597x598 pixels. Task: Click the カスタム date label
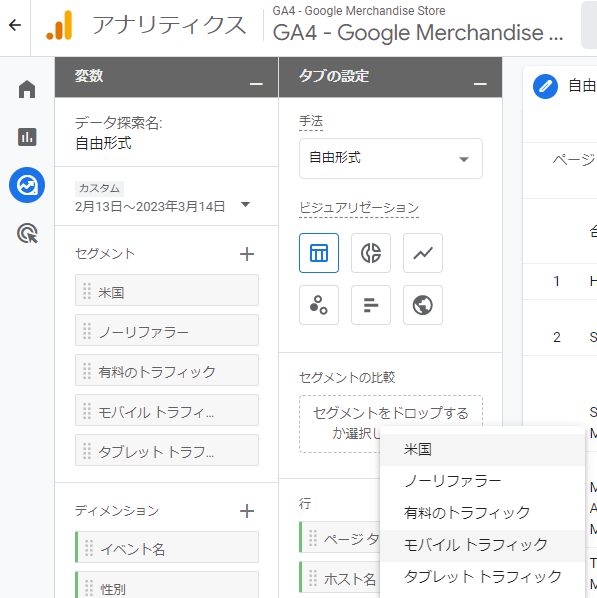click(x=99, y=188)
